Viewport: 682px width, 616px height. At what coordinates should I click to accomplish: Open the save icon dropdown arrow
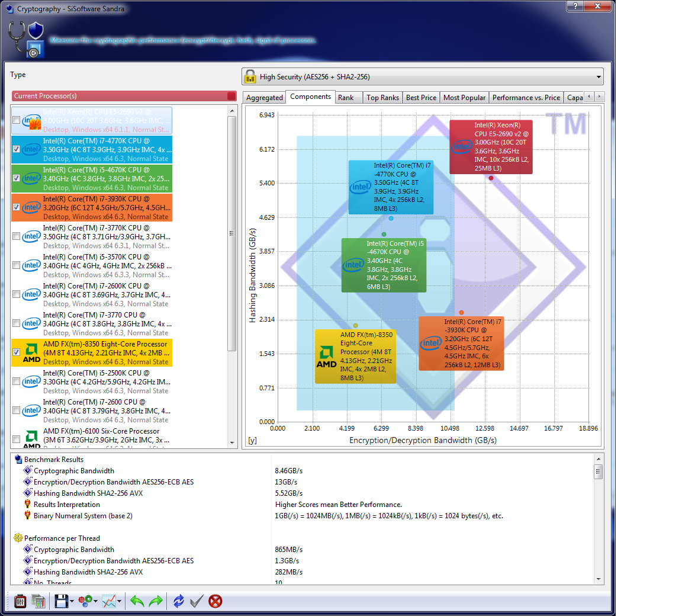click(72, 601)
